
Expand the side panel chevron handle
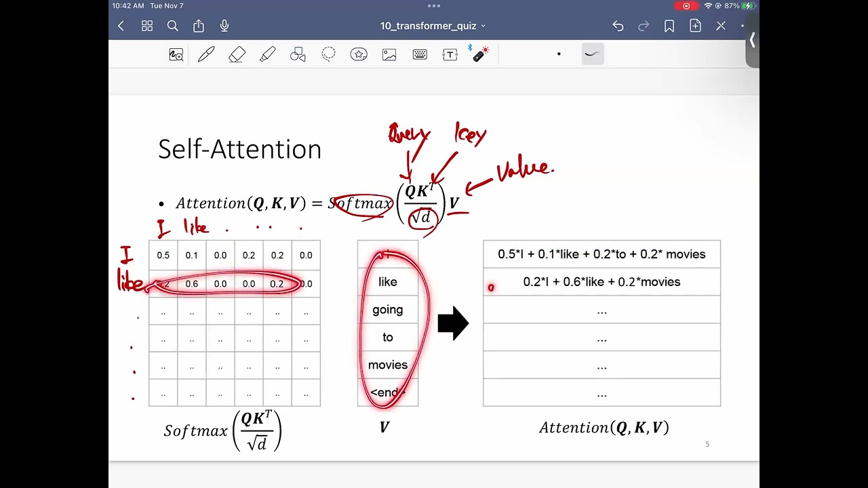(x=752, y=41)
